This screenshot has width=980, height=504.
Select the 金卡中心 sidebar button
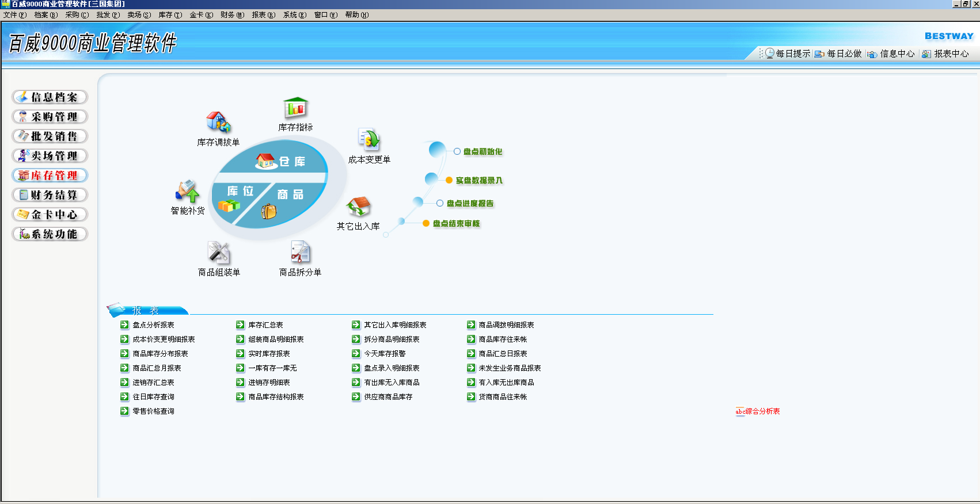pos(50,215)
